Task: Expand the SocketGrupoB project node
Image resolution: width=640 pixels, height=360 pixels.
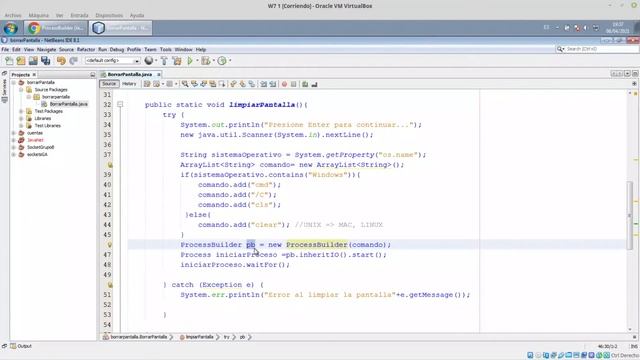Action: [x=13, y=147]
